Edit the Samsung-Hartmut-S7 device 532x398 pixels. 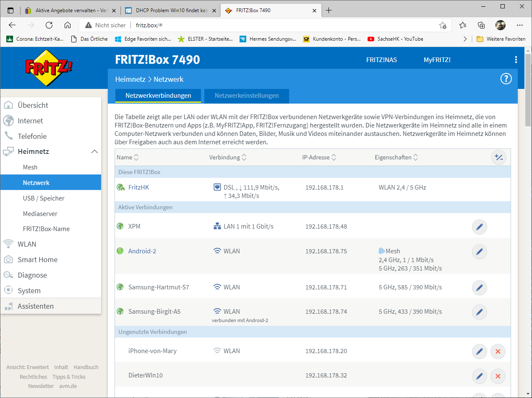pos(480,288)
